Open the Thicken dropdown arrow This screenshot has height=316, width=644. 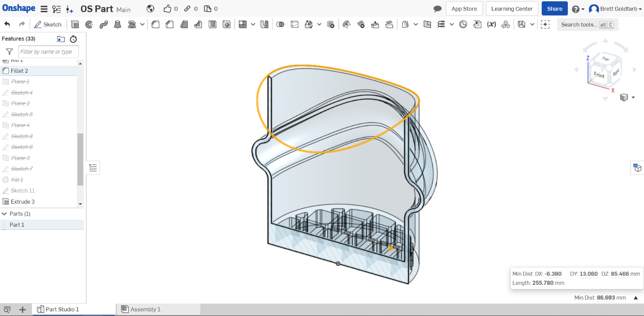click(416, 24)
